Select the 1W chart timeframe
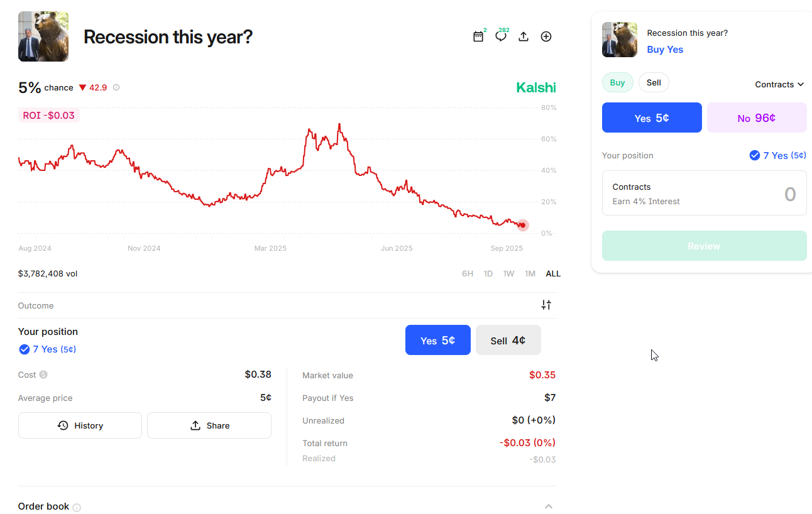This screenshot has height=514, width=812. pos(508,273)
